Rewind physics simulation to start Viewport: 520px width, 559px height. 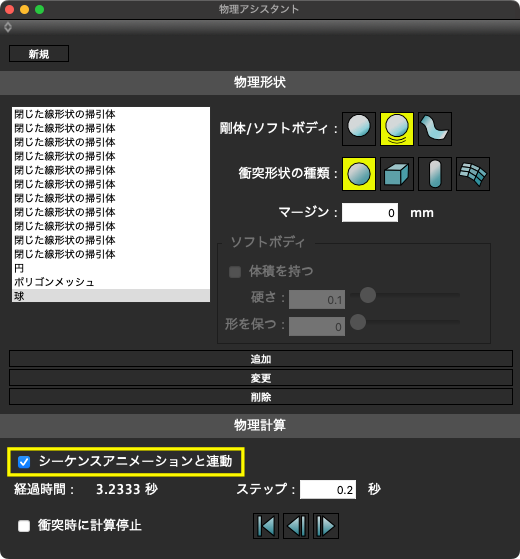tap(266, 526)
